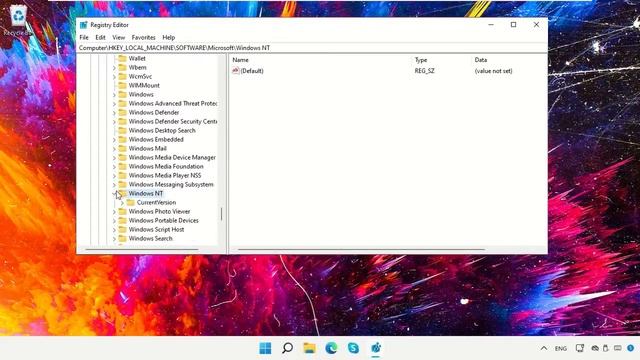Select Windows Media Player NSS folder icon
The height and width of the screenshot is (360, 640).
point(122,175)
